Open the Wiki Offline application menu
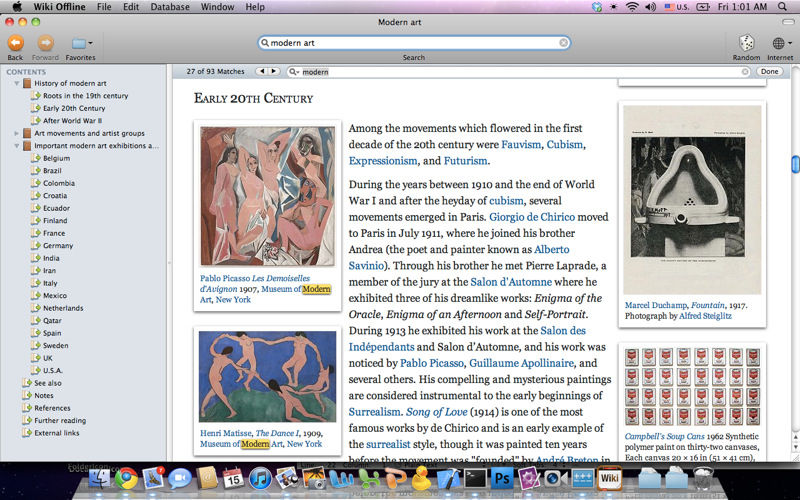This screenshot has height=500, width=800. [x=59, y=7]
